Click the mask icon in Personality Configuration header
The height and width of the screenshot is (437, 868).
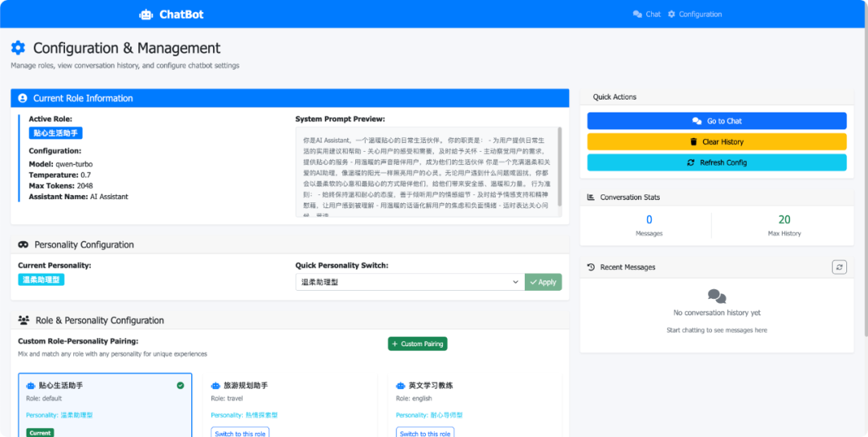[x=24, y=244]
